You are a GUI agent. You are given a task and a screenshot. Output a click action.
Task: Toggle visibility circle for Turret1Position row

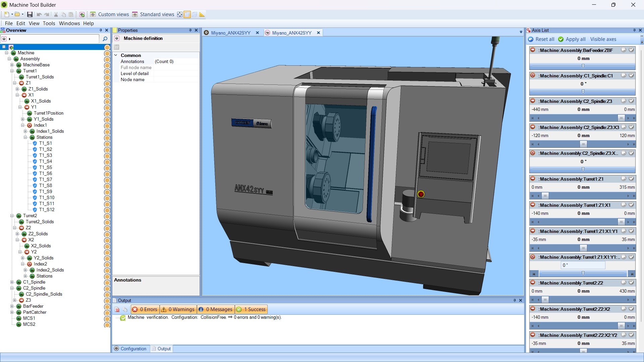pyautogui.click(x=107, y=113)
